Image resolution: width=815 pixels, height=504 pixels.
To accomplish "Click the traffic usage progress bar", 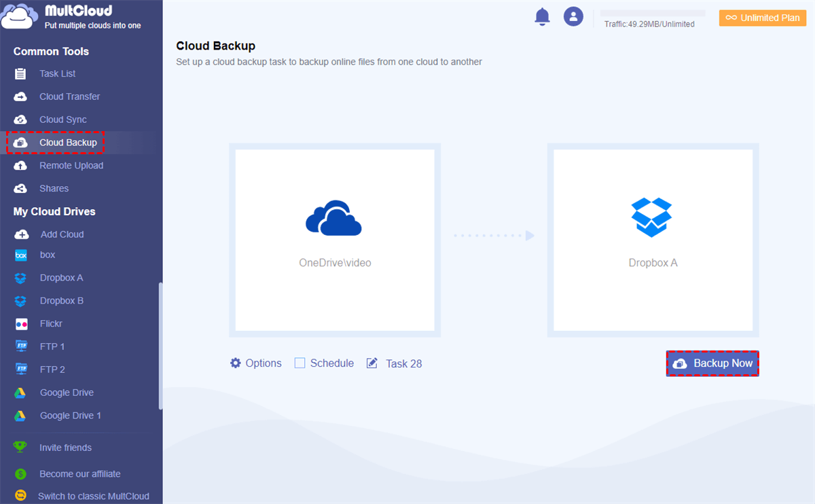I will click(653, 13).
